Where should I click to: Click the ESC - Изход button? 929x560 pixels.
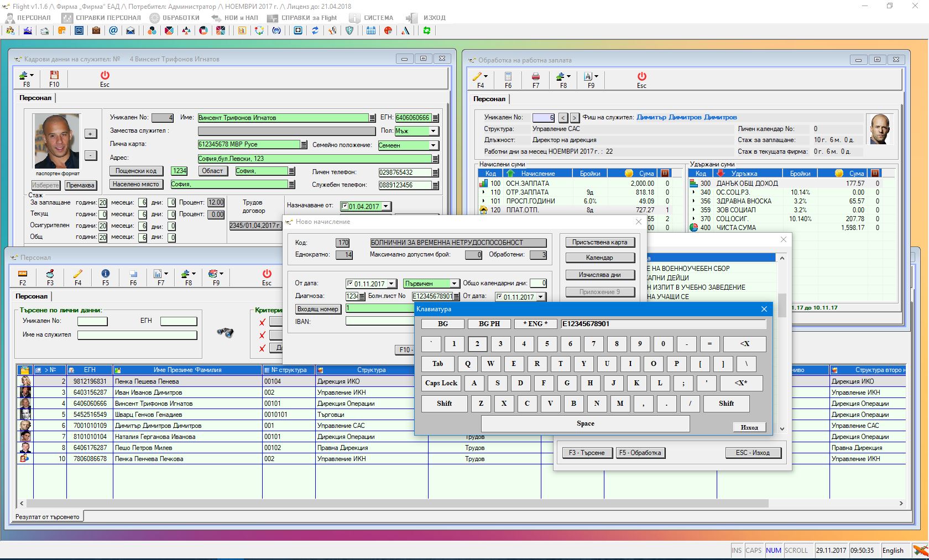(x=753, y=453)
